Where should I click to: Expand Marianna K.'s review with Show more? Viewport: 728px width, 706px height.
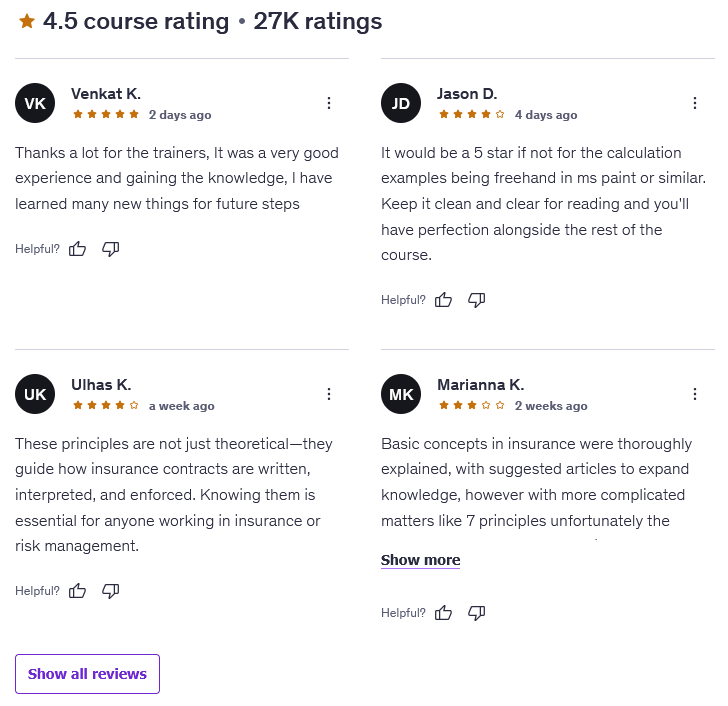(420, 560)
